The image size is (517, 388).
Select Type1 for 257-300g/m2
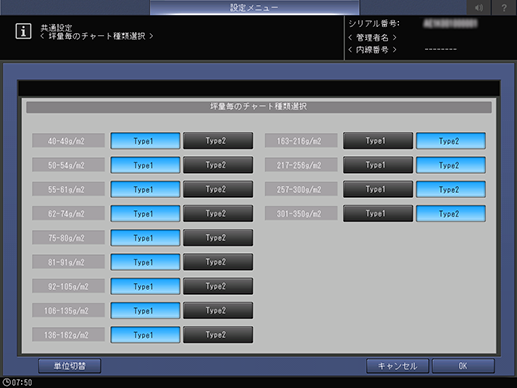point(378,189)
